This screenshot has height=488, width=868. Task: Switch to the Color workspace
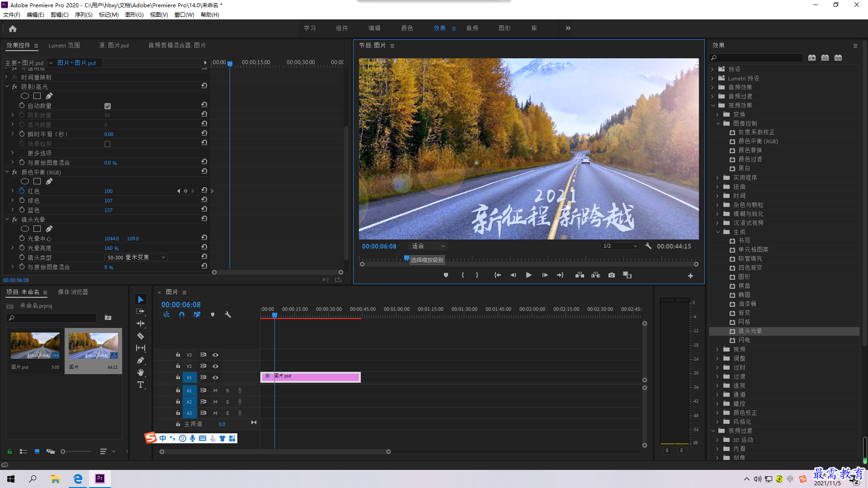click(x=407, y=28)
